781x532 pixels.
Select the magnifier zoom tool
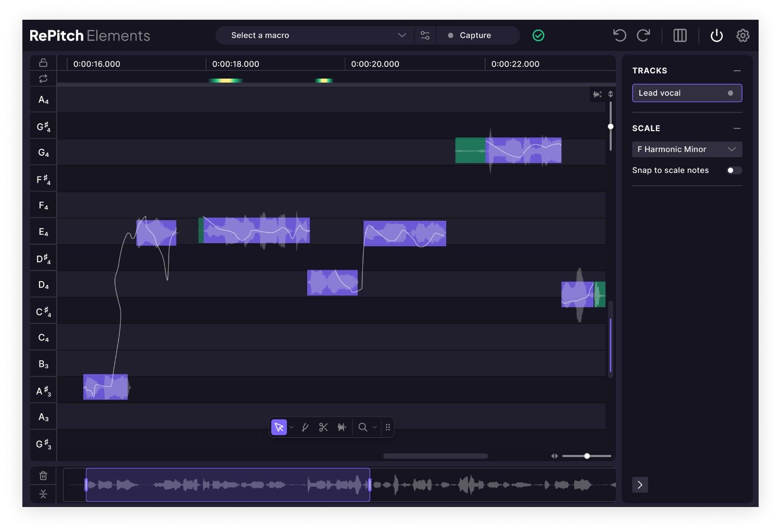tap(363, 427)
